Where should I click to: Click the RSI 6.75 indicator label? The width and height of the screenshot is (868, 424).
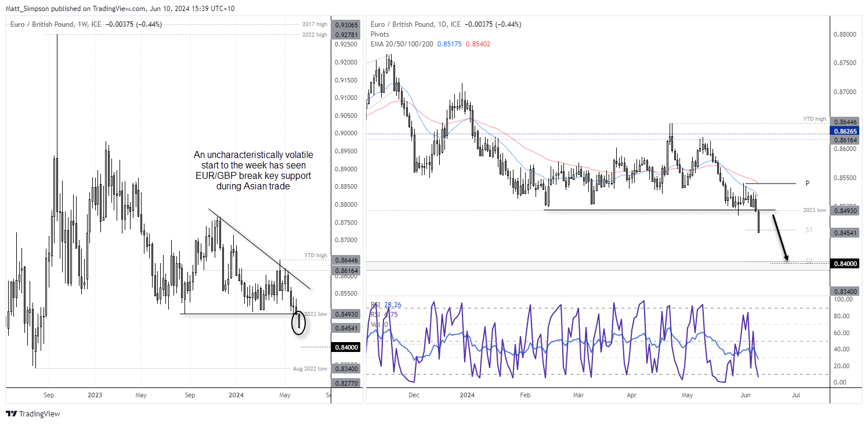click(x=384, y=315)
